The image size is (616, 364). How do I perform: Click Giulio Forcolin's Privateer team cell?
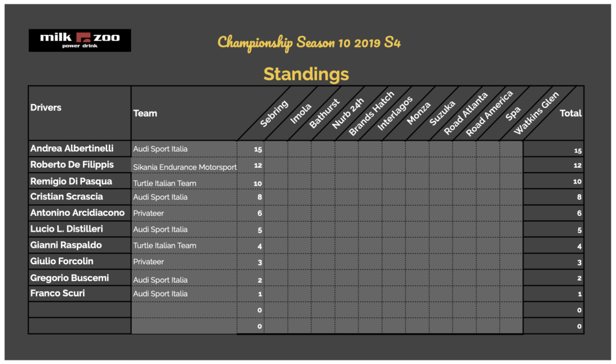click(x=184, y=261)
